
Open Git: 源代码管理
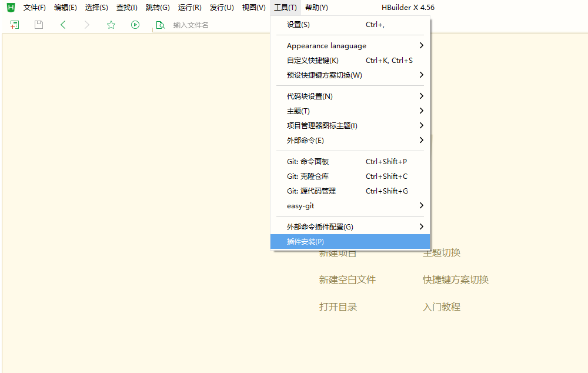point(350,191)
